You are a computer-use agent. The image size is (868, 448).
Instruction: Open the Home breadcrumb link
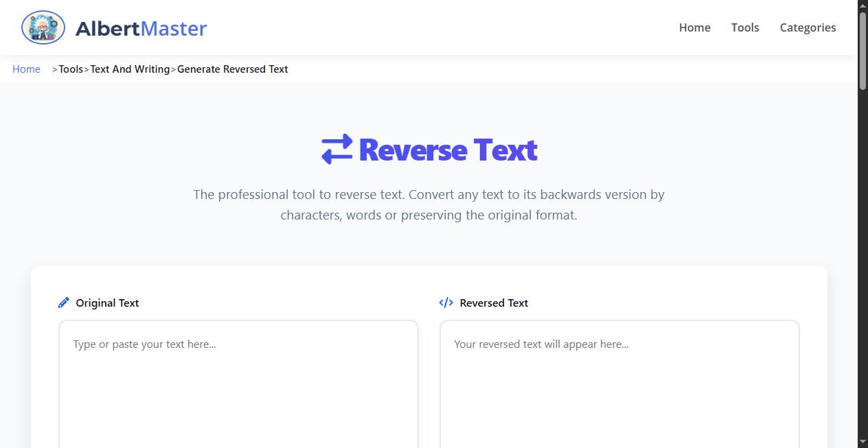(26, 69)
